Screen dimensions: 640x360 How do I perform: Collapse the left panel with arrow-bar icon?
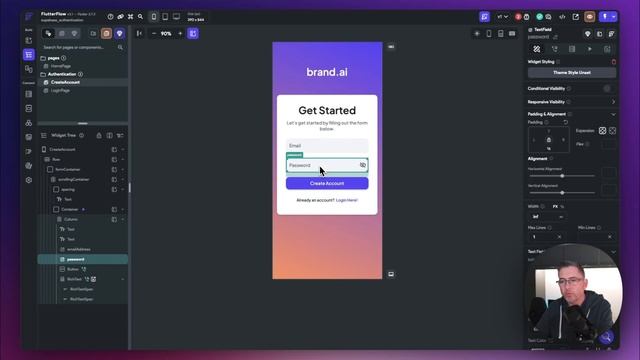139,33
